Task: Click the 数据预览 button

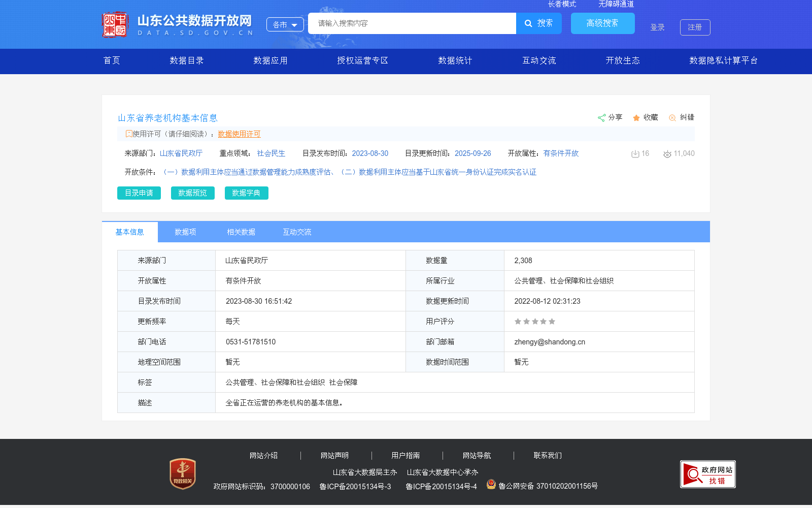Action: pyautogui.click(x=193, y=193)
